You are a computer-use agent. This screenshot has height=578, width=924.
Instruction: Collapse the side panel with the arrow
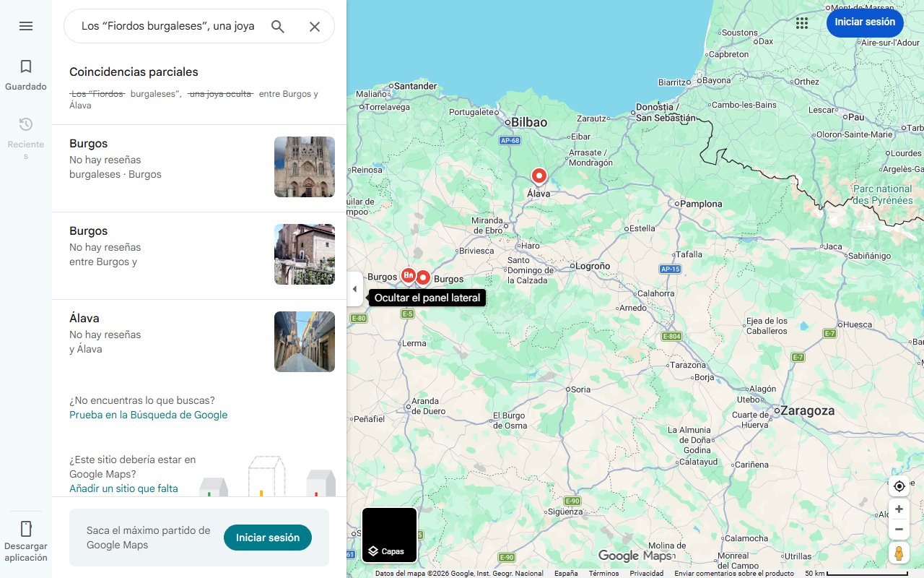pyautogui.click(x=354, y=288)
